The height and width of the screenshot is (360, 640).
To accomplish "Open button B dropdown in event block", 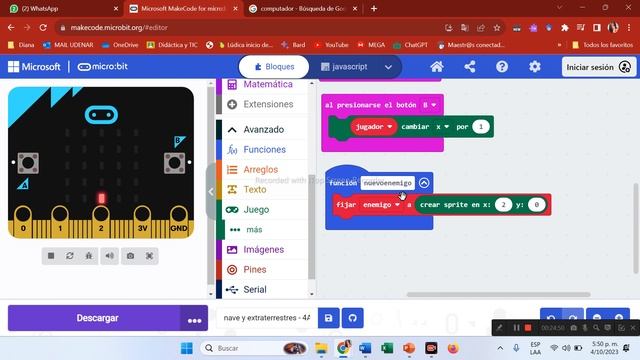I will (429, 105).
